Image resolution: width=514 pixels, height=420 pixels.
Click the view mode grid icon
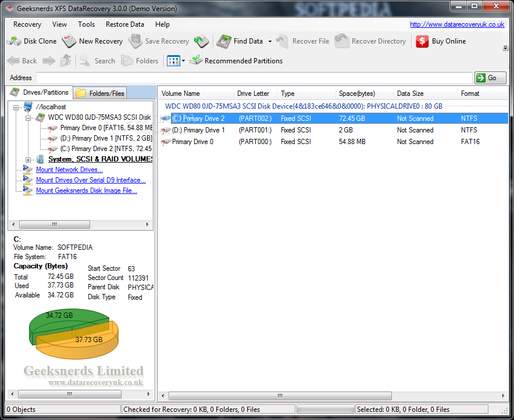[173, 60]
